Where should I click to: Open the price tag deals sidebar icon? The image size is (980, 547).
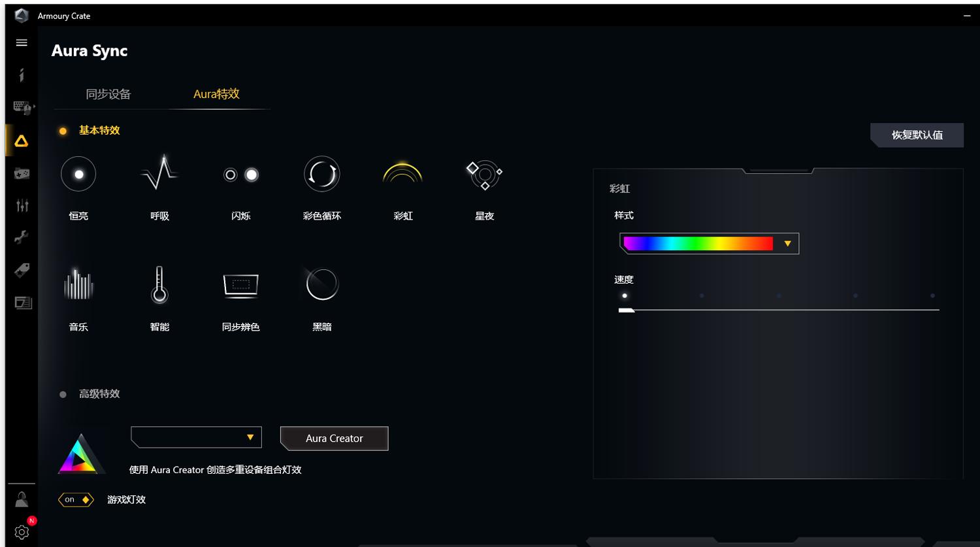point(22,270)
